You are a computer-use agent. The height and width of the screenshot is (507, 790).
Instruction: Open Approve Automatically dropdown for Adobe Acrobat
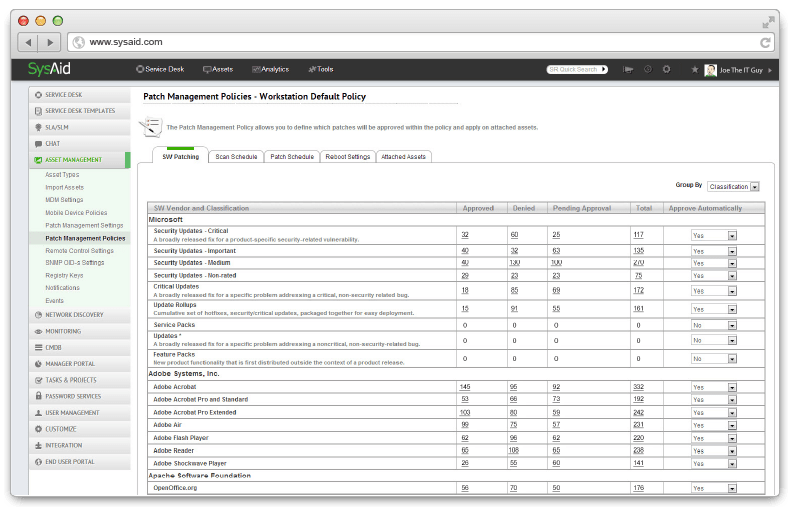tap(714, 388)
